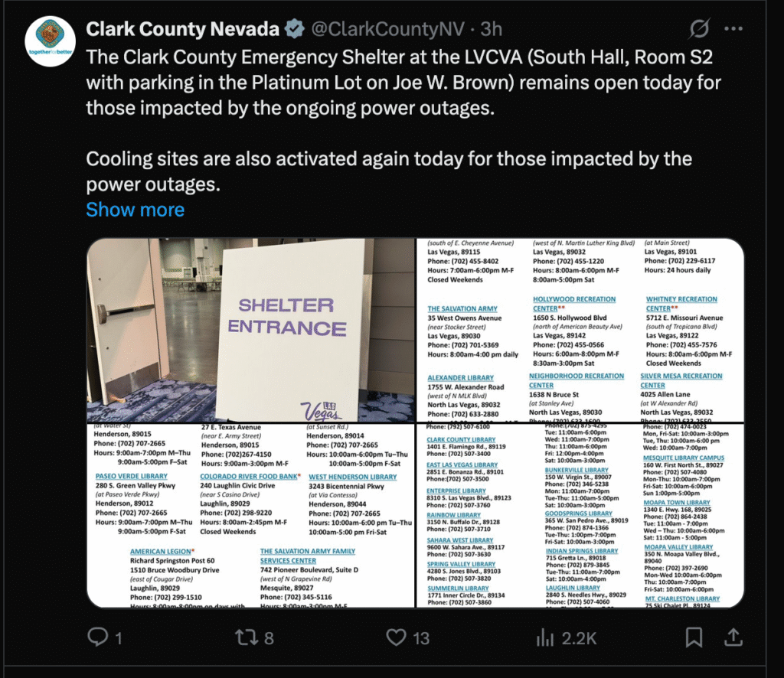Open Clark County profile avatar
Image resolution: width=784 pixels, height=678 pixels.
point(50,41)
